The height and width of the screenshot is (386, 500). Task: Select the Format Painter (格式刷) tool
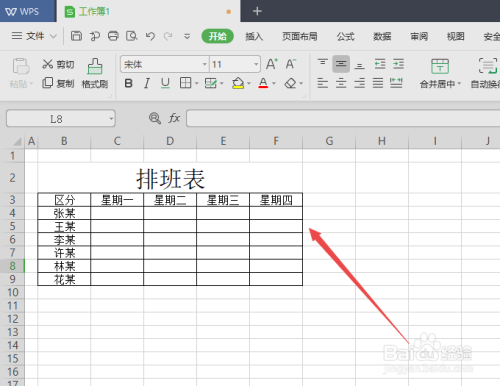(95, 73)
